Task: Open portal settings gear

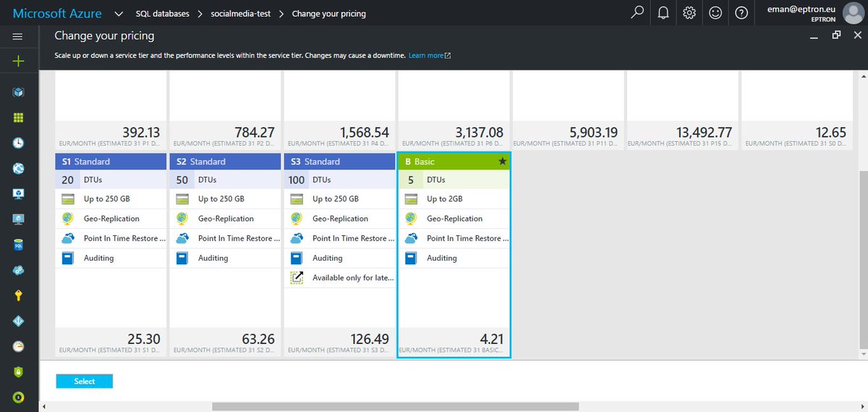Action: (x=689, y=13)
